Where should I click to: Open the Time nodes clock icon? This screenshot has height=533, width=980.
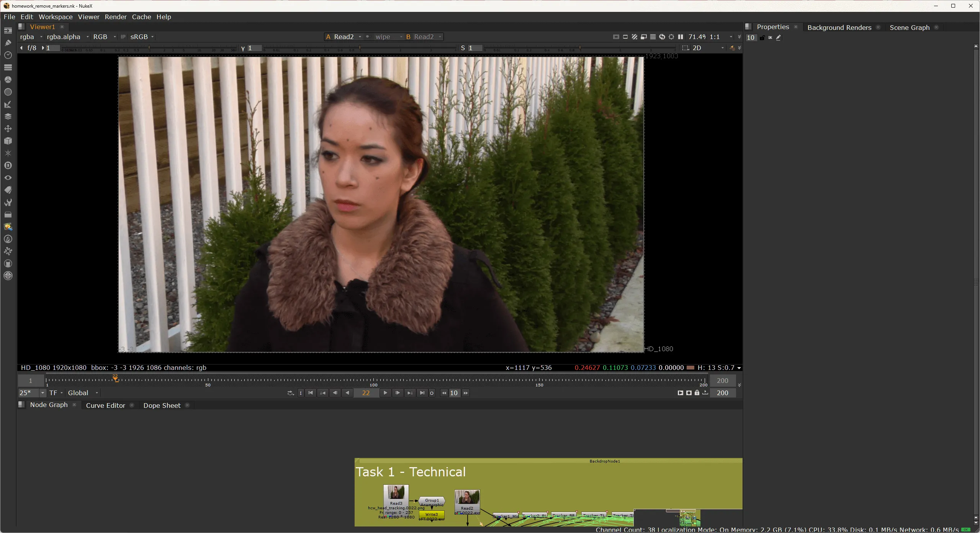(8, 55)
